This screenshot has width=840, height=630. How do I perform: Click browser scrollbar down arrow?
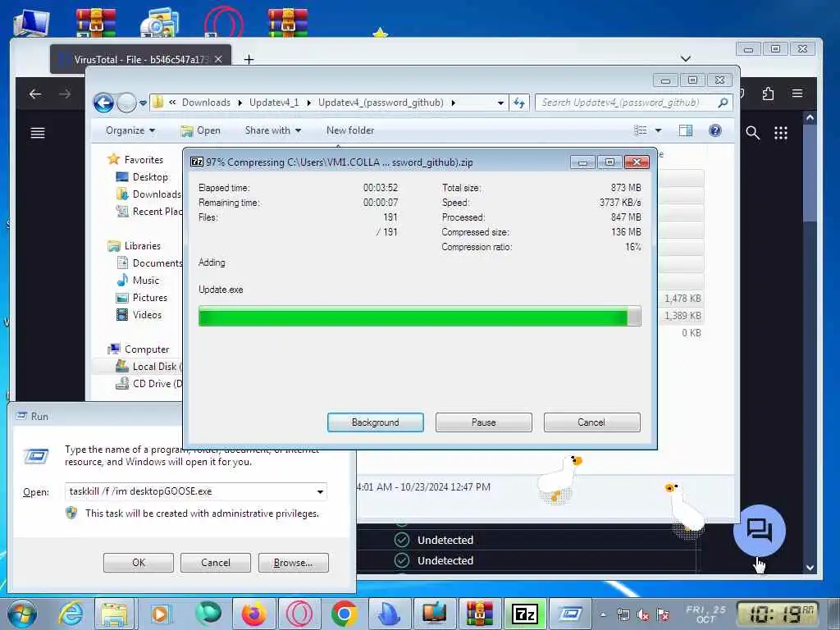pyautogui.click(x=810, y=568)
